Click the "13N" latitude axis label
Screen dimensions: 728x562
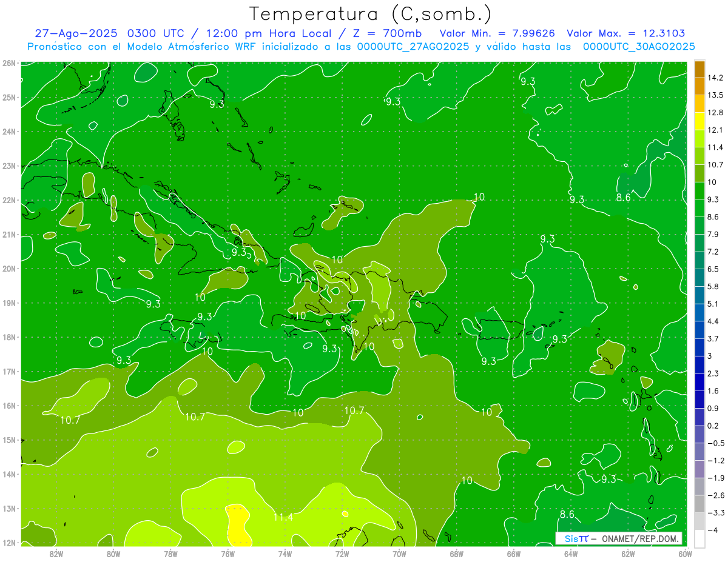(9, 509)
